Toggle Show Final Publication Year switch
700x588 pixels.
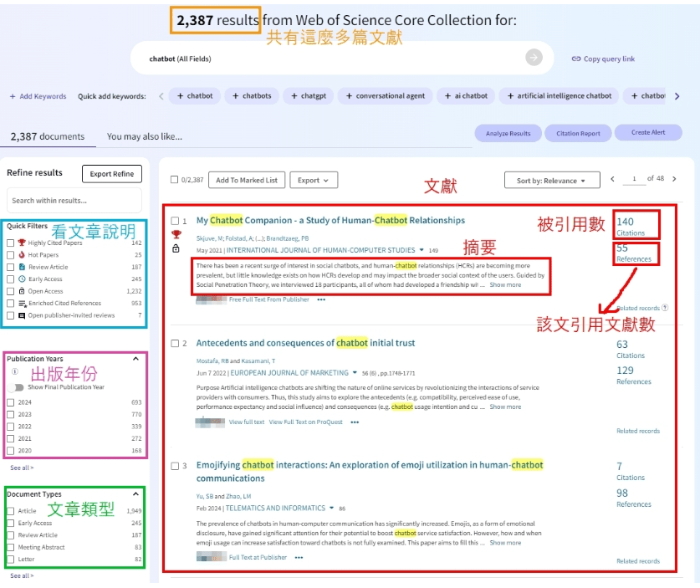(17, 387)
